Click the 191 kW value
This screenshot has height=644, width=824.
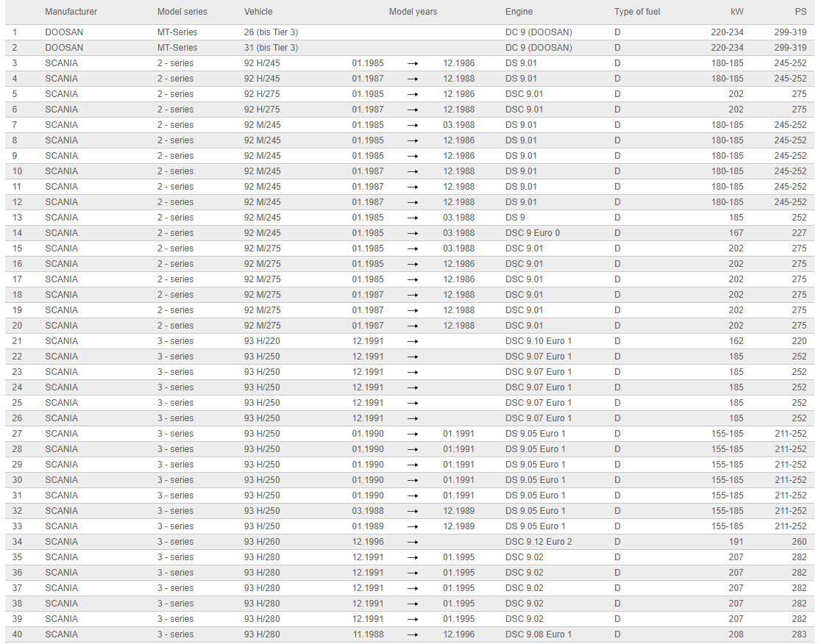pos(736,542)
